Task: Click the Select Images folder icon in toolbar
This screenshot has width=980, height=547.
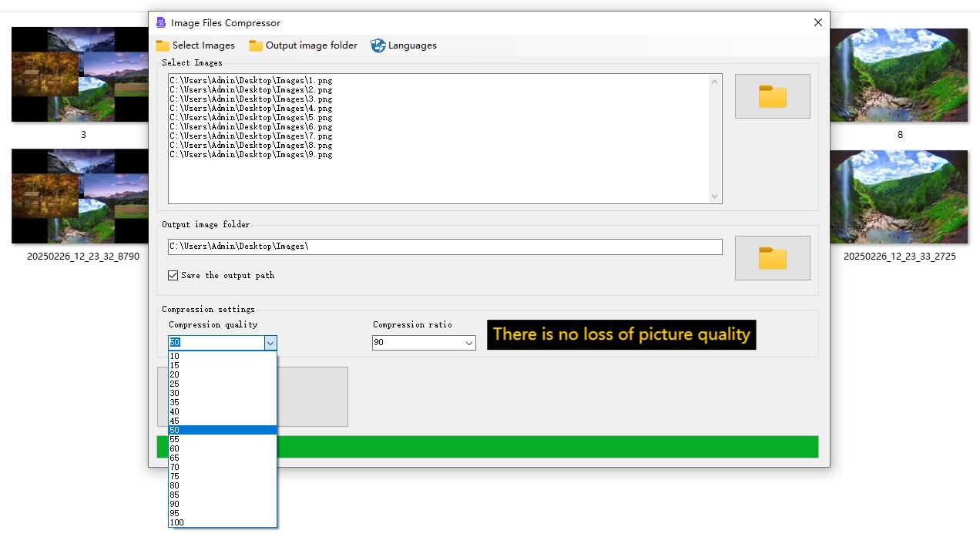Action: [x=163, y=45]
